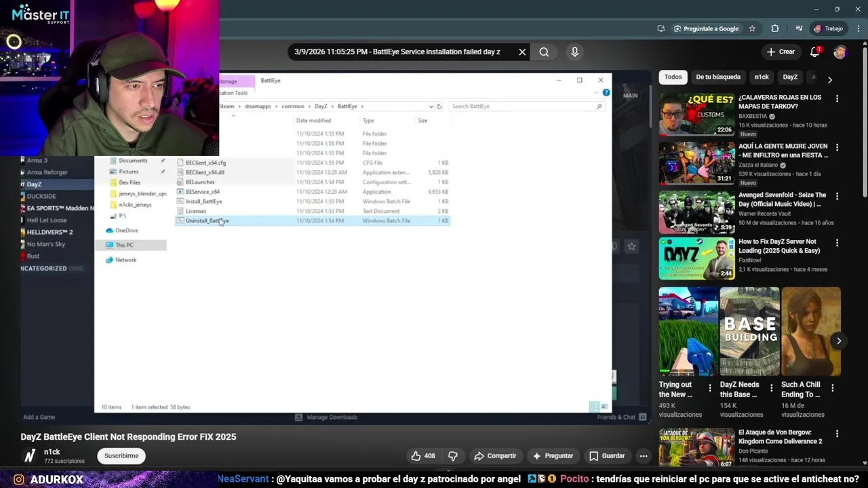Viewport: 868px width, 488px height.
Task: Select the DayZ filter chip
Action: (790, 77)
